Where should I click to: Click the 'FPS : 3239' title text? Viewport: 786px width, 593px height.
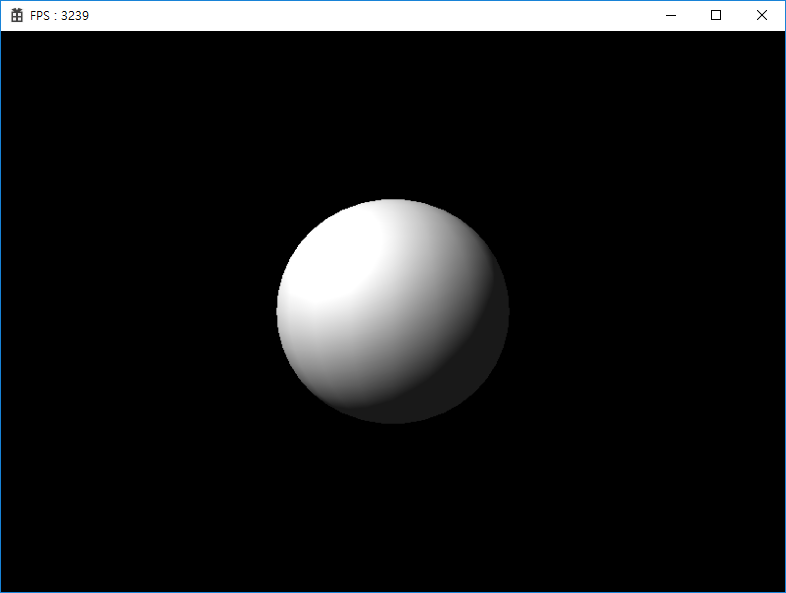(59, 16)
